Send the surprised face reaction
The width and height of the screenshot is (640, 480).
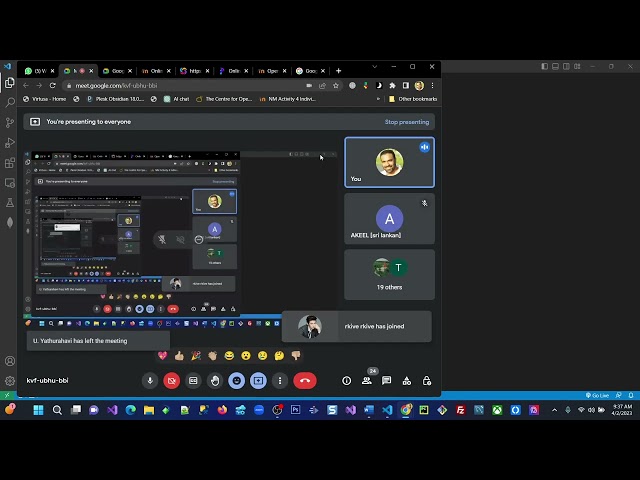click(246, 356)
